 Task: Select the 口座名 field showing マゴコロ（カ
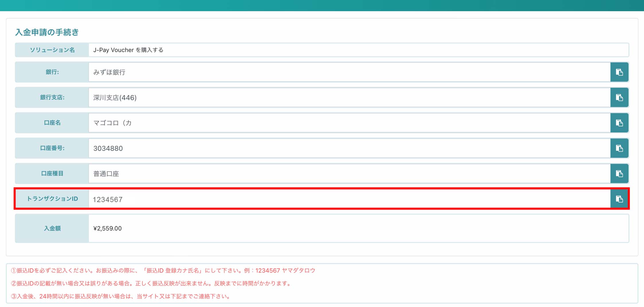pyautogui.click(x=349, y=123)
